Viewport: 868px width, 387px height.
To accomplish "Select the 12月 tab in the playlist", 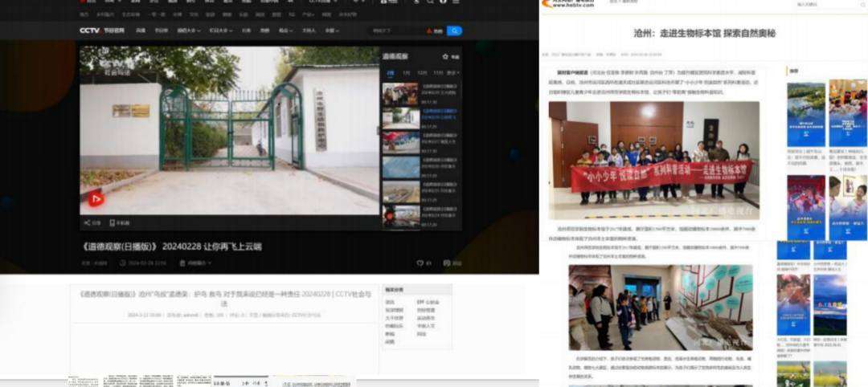I will [422, 72].
